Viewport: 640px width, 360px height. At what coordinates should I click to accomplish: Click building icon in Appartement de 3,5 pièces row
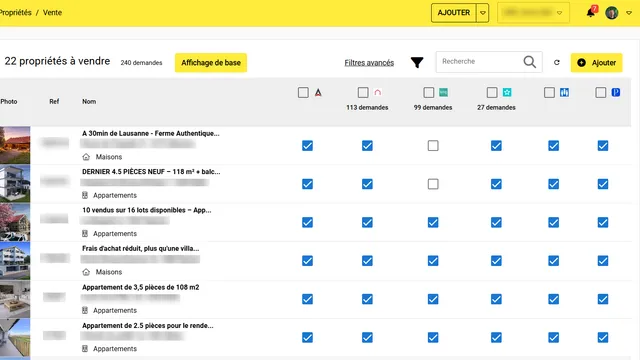pyautogui.click(x=85, y=310)
